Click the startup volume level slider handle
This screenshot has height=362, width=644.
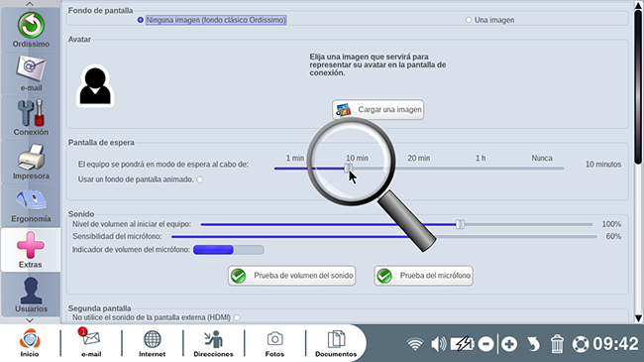[x=460, y=224]
